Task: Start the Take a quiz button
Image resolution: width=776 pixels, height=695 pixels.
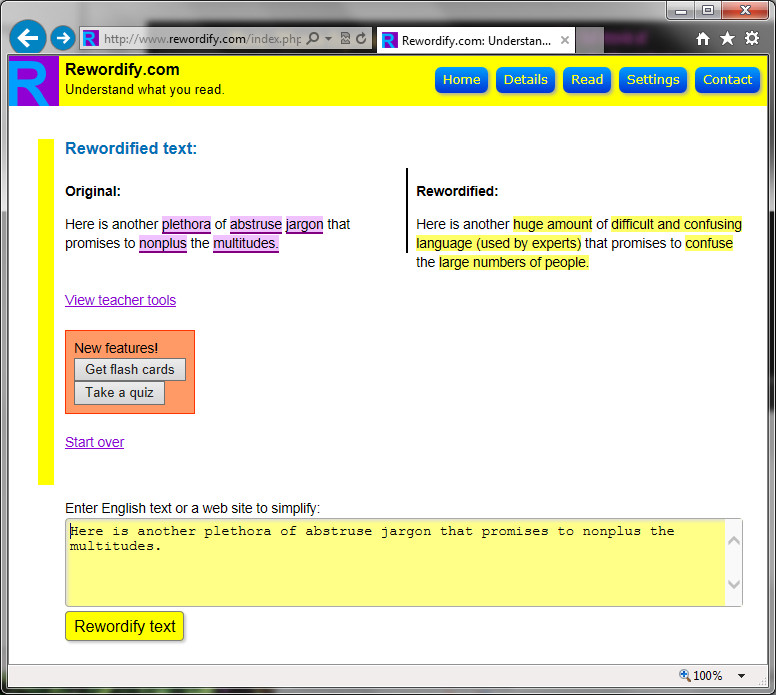Action: tap(119, 392)
